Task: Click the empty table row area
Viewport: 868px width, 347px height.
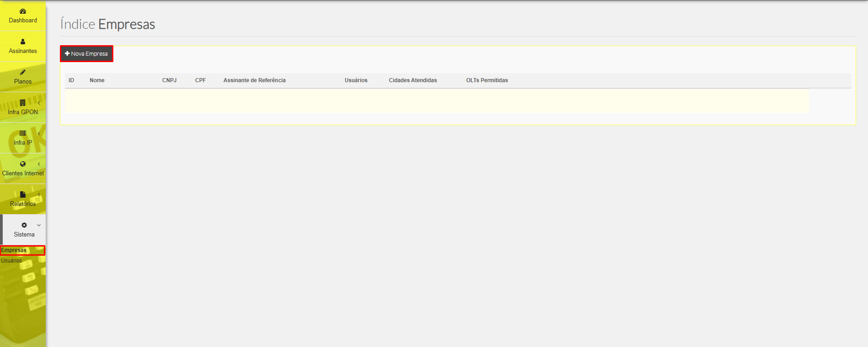Action: tap(437, 100)
